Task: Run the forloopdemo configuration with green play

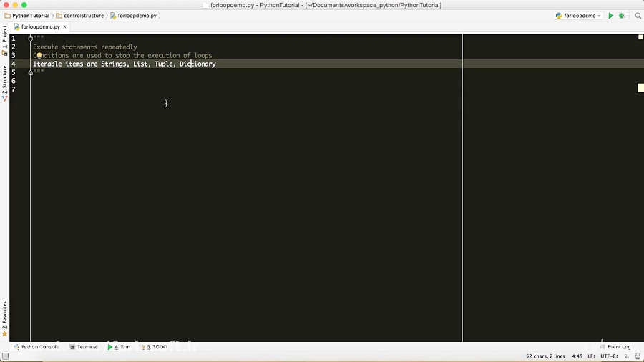Action: pos(610,16)
